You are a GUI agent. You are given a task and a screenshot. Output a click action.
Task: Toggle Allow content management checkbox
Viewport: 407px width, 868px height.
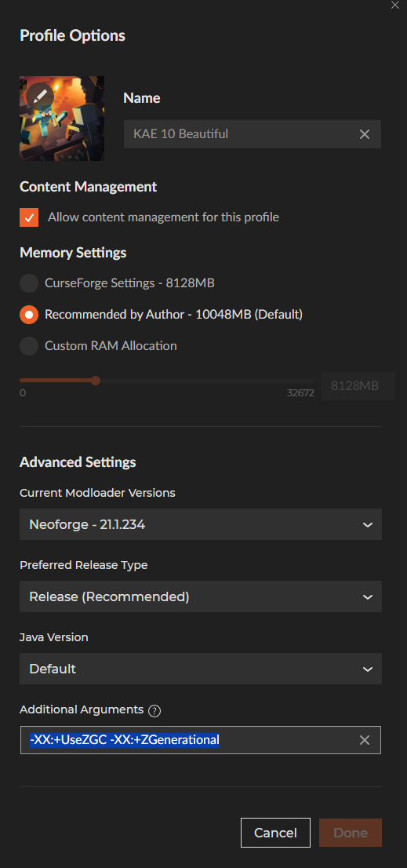(x=29, y=217)
